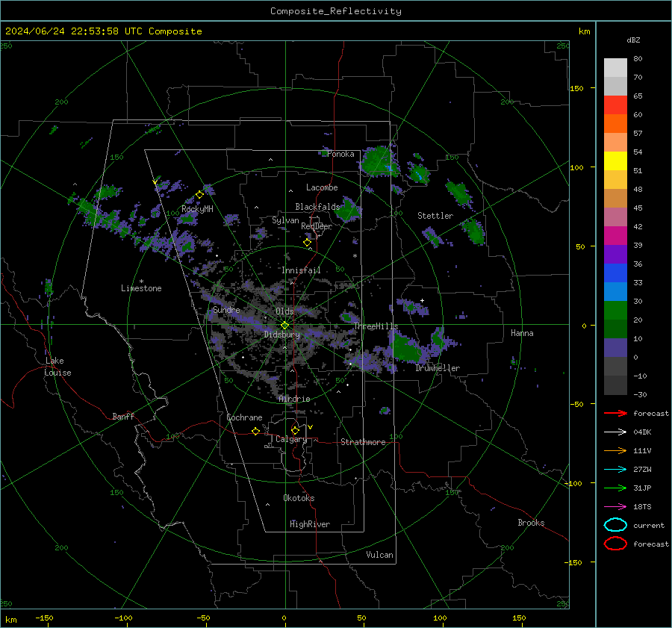Click the Brooks city label
672x628 pixels.
(531, 523)
